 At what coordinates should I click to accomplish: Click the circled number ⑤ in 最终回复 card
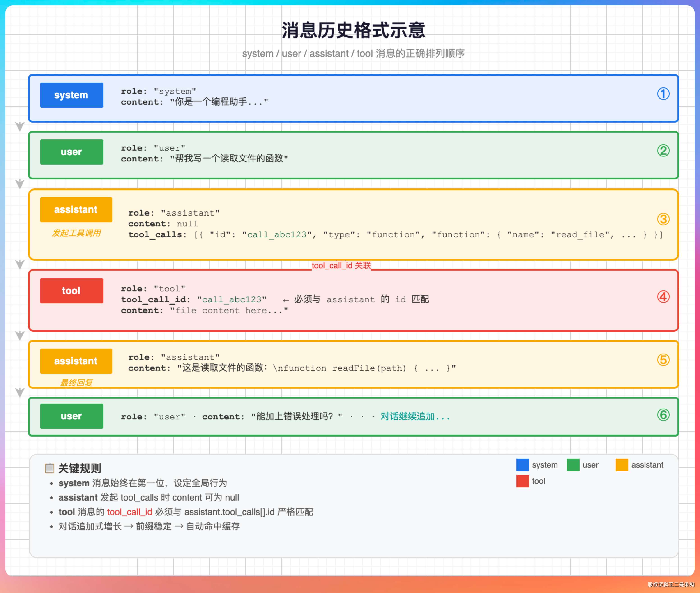click(x=663, y=360)
